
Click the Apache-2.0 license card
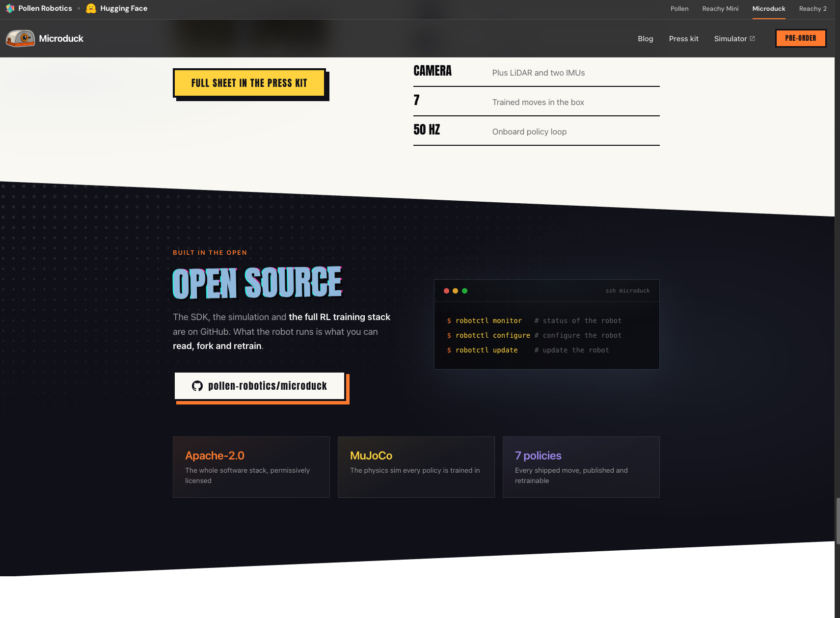(x=251, y=467)
